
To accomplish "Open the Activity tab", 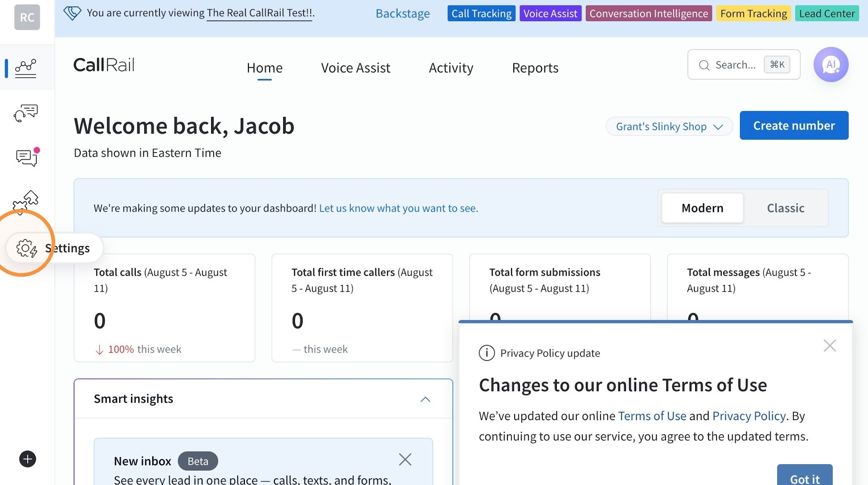I will (x=451, y=68).
